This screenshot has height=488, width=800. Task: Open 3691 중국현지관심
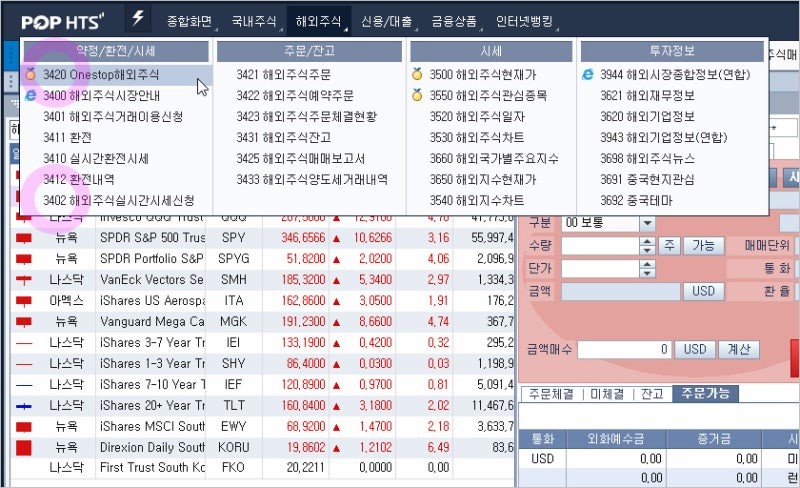[x=647, y=179]
